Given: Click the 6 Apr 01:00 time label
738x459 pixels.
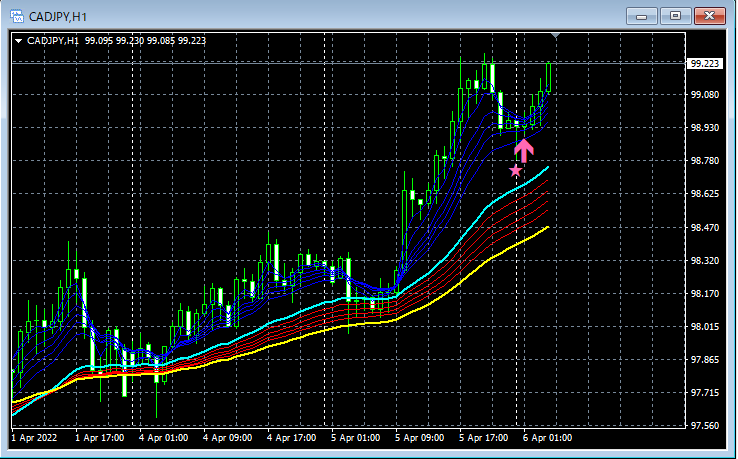Looking at the screenshot, I should (548, 438).
